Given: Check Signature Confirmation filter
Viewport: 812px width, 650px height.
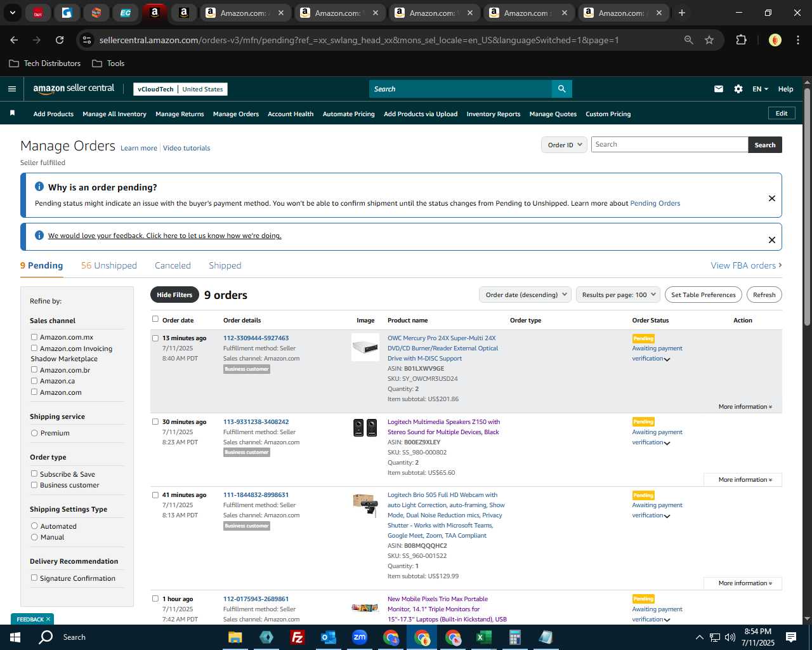Looking at the screenshot, I should tap(34, 578).
